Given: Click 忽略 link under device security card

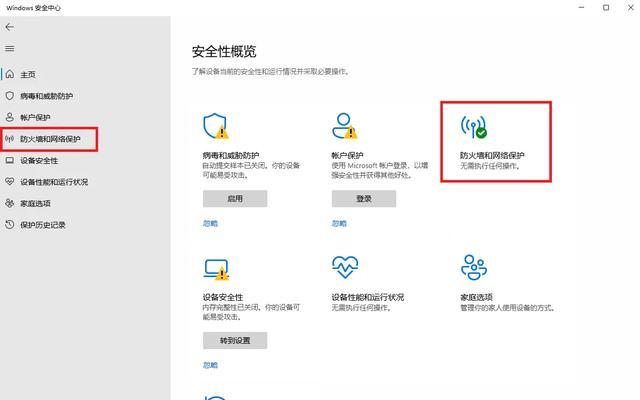Looking at the screenshot, I should pos(210,365).
